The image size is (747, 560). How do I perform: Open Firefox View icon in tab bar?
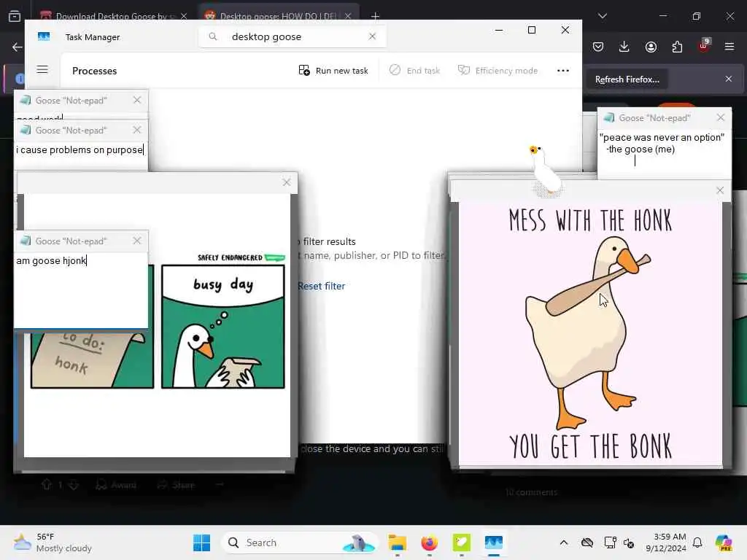(15, 16)
